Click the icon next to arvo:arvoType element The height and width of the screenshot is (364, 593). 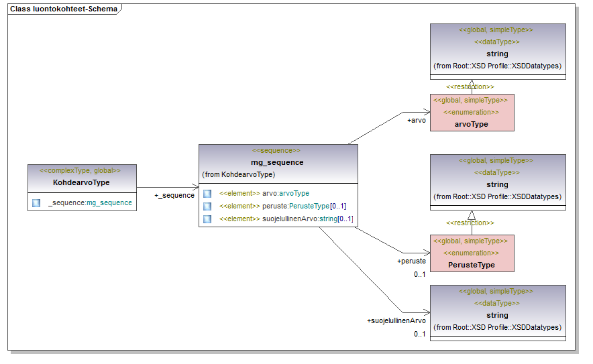click(x=207, y=194)
